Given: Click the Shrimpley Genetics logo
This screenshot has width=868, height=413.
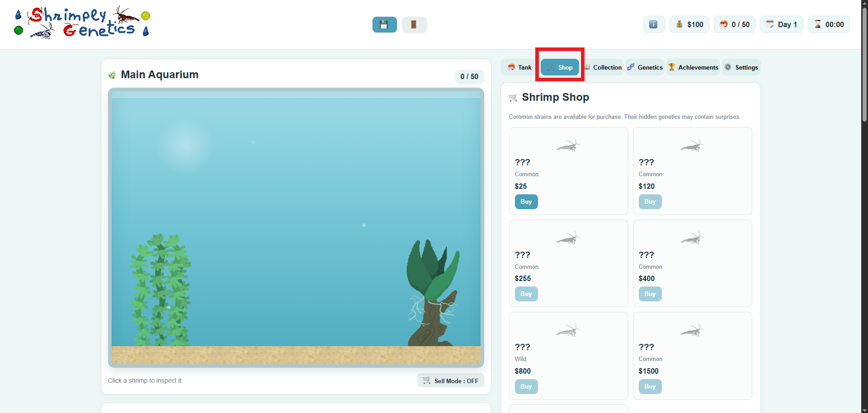Looking at the screenshot, I should click(x=82, y=23).
